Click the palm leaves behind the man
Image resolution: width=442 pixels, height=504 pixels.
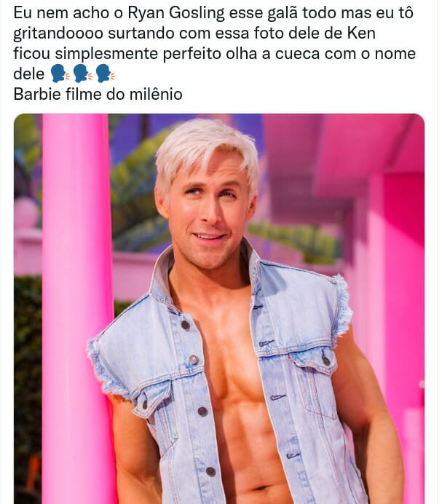tap(135, 193)
